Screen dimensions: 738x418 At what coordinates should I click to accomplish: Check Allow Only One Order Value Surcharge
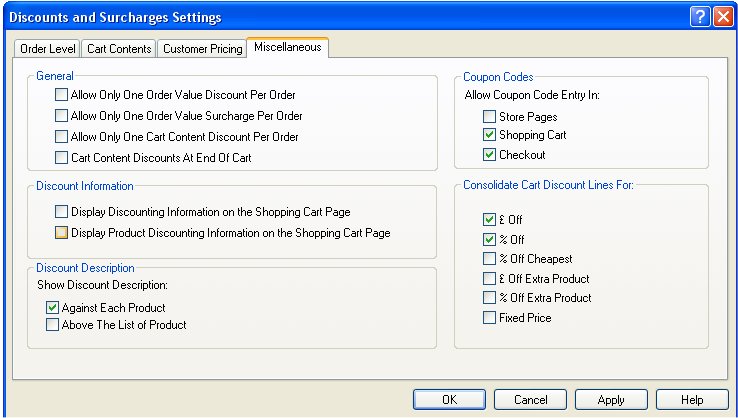pyautogui.click(x=62, y=116)
